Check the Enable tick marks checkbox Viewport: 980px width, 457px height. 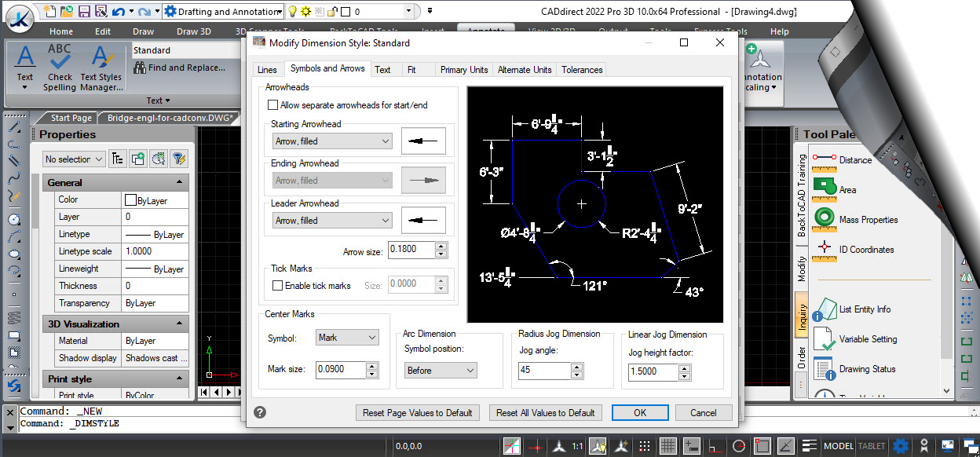tap(277, 286)
